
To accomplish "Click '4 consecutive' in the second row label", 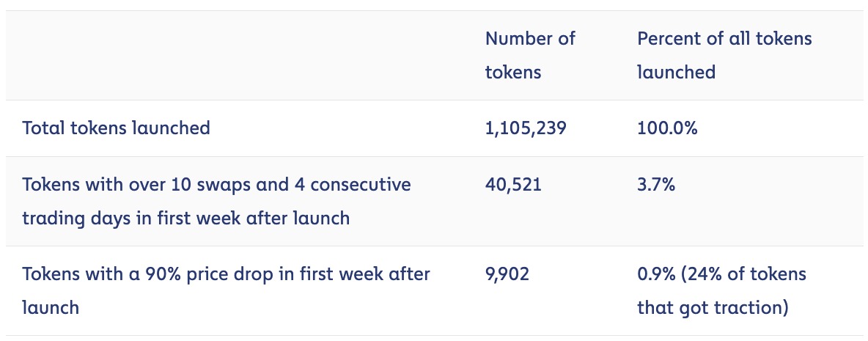I will (x=350, y=184).
